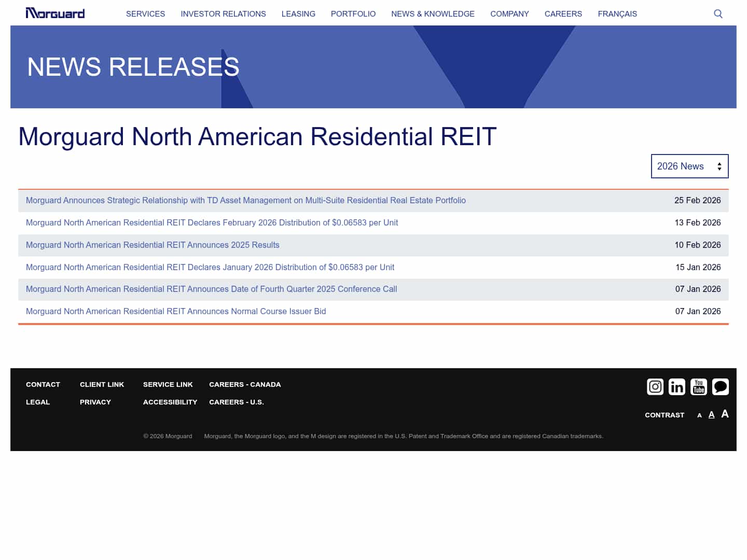The image size is (747, 560).
Task: Click the year selector stepper arrows
Action: (720, 166)
